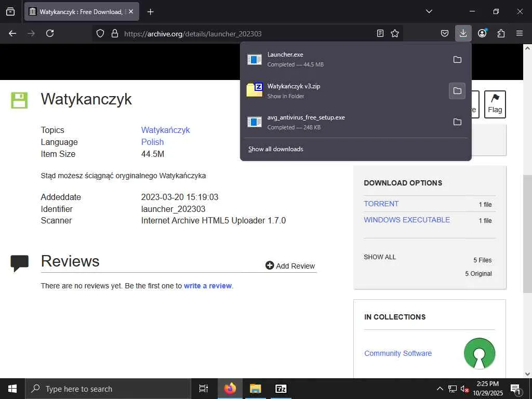Click WINDOWS EXECUTABLE download option
Image resolution: width=532 pixels, height=399 pixels.
click(407, 220)
